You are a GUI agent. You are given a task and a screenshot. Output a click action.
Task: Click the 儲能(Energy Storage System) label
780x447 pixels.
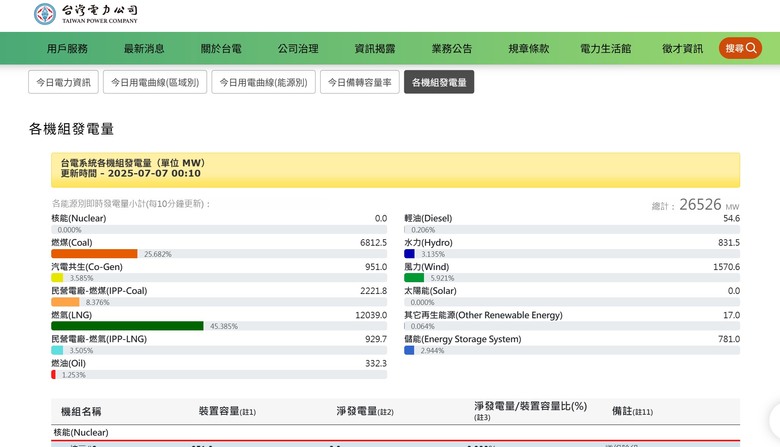(463, 339)
